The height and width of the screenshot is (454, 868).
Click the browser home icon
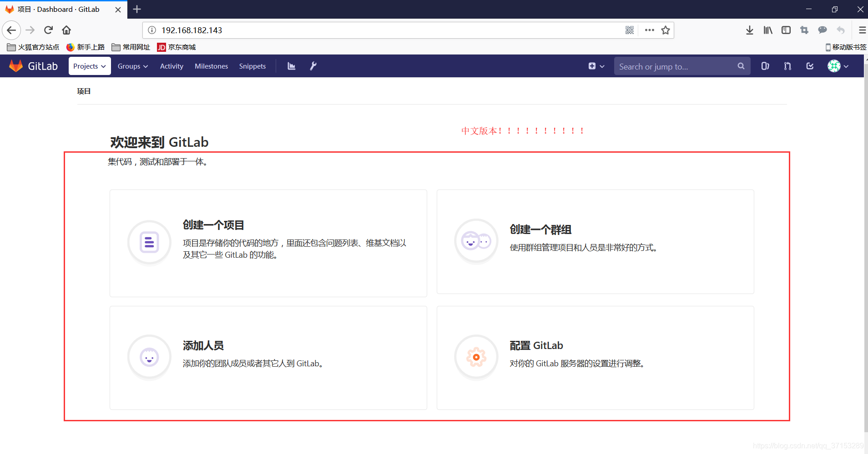pos(66,30)
